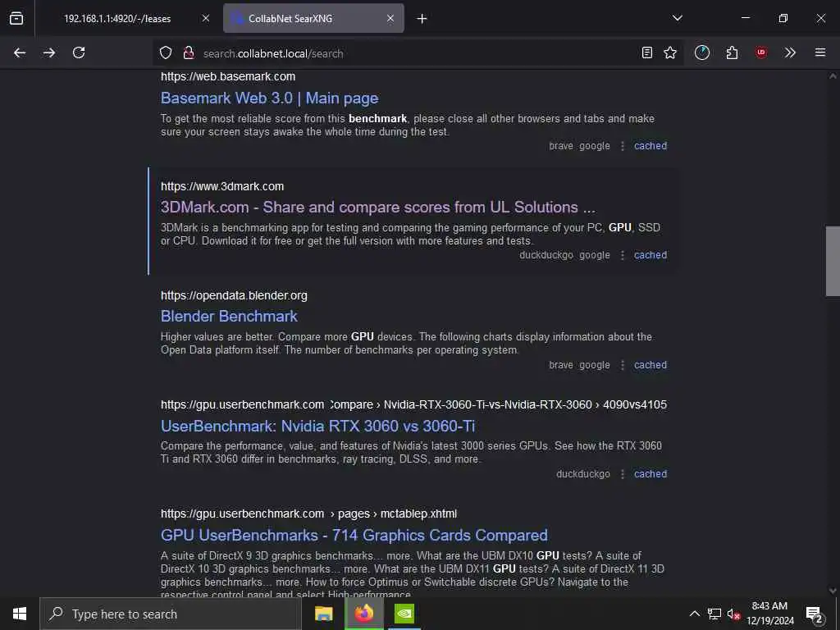Image resolution: width=840 pixels, height=630 pixels.
Task: Close the 192.168.1.1 leases tab
Action: coord(206,18)
